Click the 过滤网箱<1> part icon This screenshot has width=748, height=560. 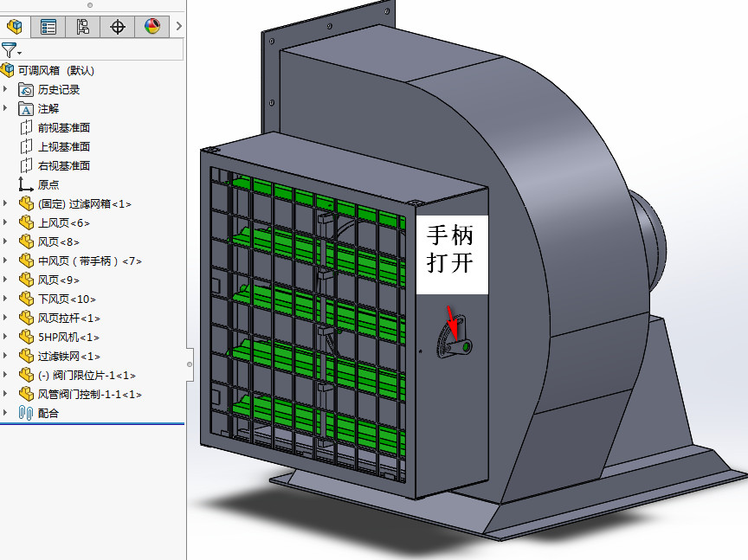pos(26,203)
